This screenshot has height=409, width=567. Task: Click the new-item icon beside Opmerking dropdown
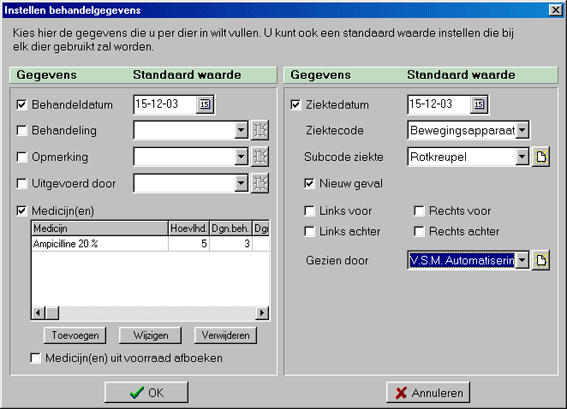tap(260, 157)
